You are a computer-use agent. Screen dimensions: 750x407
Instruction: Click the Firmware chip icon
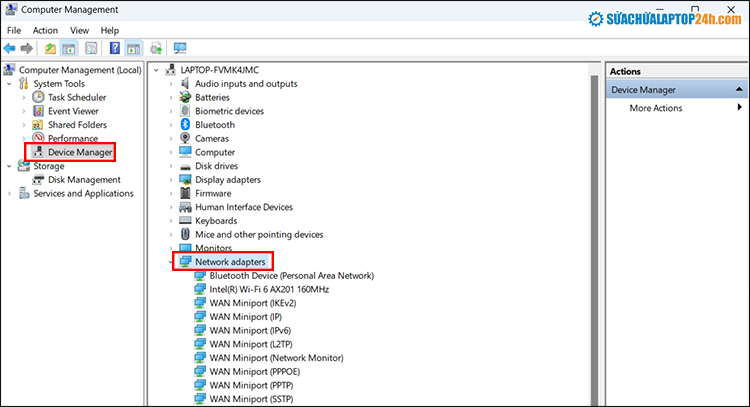point(185,193)
